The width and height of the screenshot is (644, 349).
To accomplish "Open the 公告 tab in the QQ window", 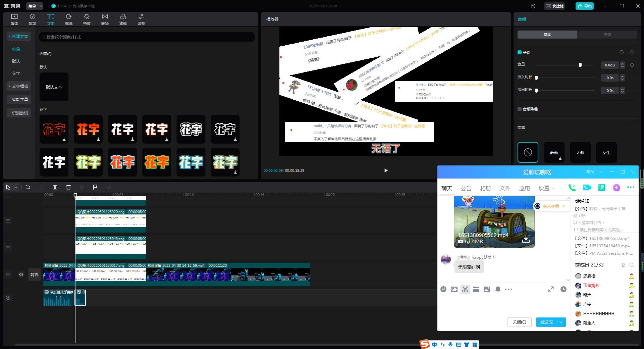I will pyautogui.click(x=466, y=188).
